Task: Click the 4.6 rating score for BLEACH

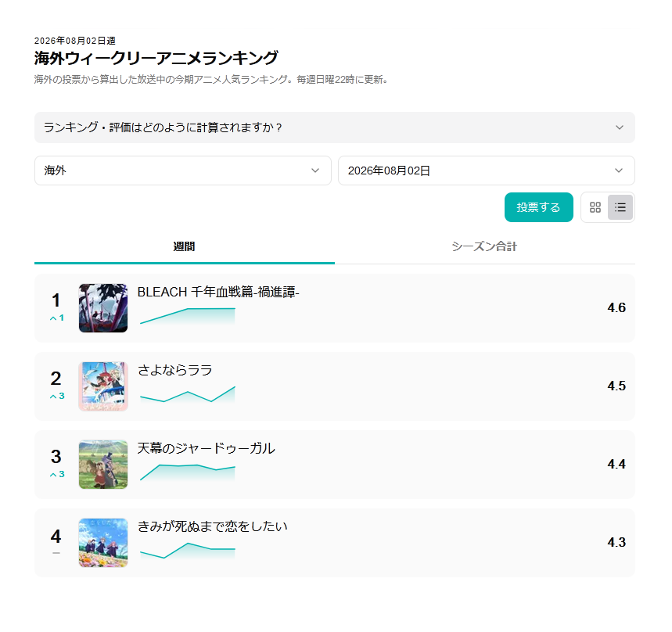Action: click(616, 307)
